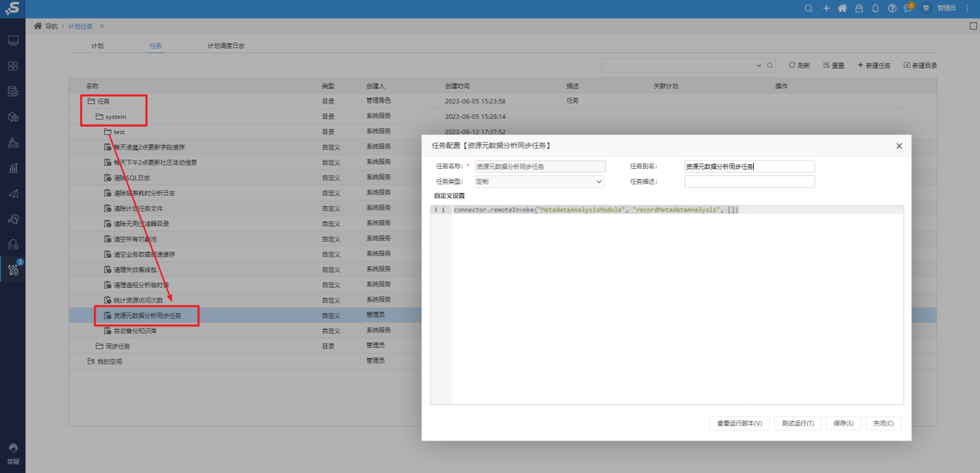Select the 计划任务 navigation tab

pos(80,25)
